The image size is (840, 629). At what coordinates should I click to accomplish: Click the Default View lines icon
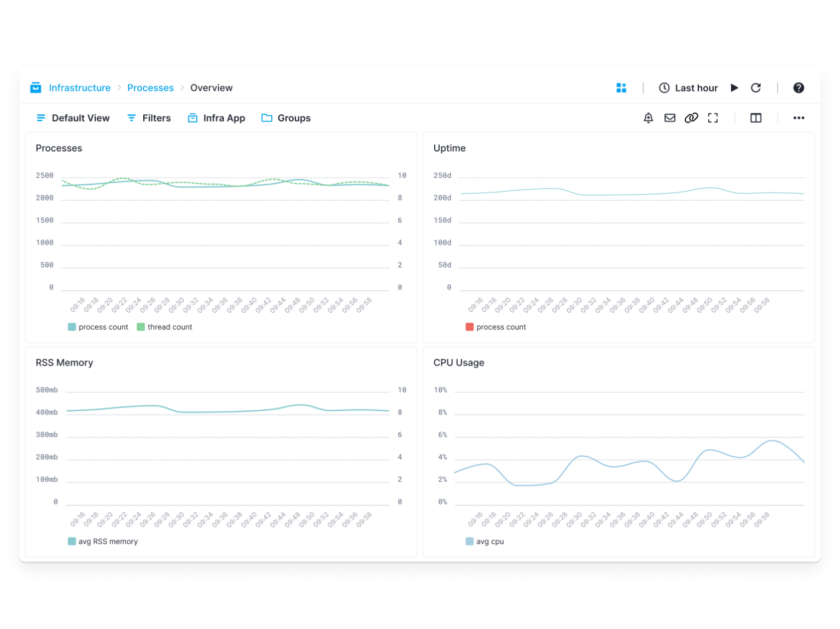click(x=41, y=118)
